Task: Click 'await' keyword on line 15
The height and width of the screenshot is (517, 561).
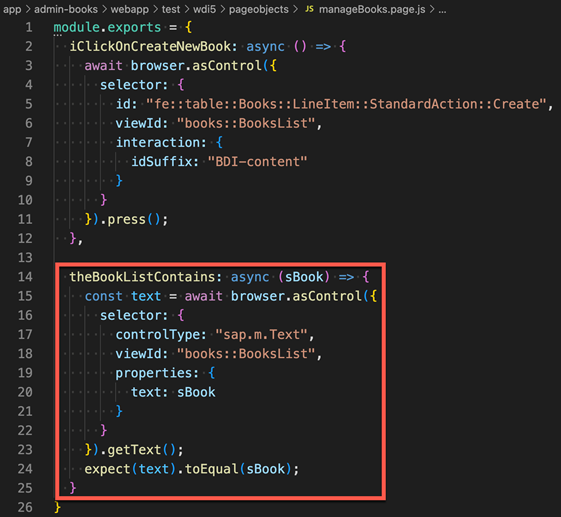Action: coord(204,296)
